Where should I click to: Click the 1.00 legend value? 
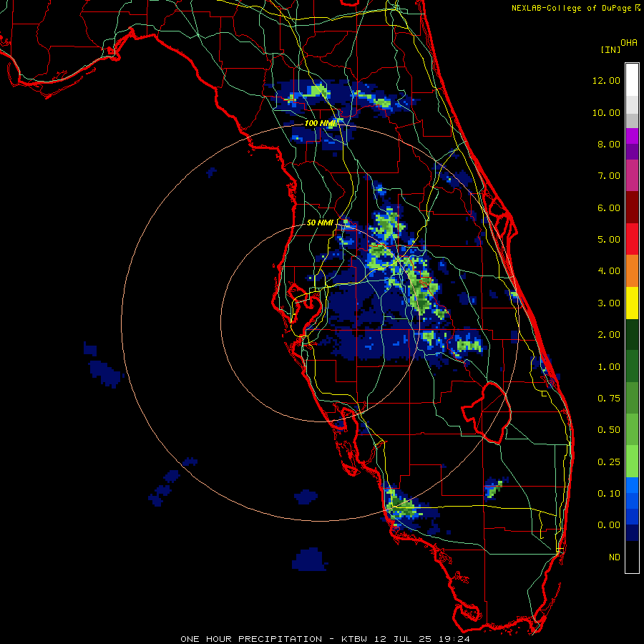coord(608,367)
